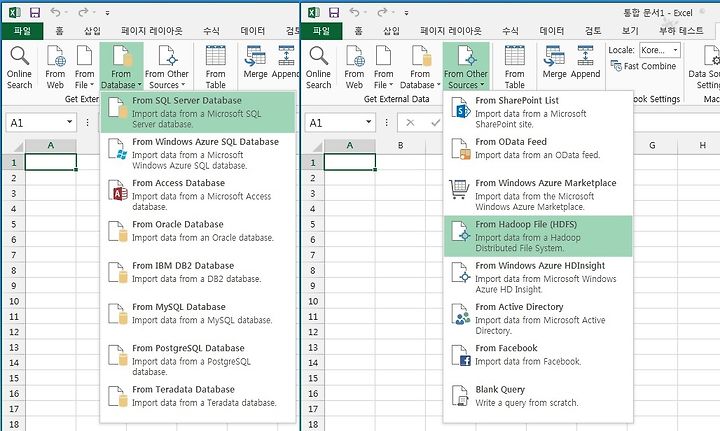Click From Table in right Excel window
This screenshot has height=431, width=720.
click(514, 67)
